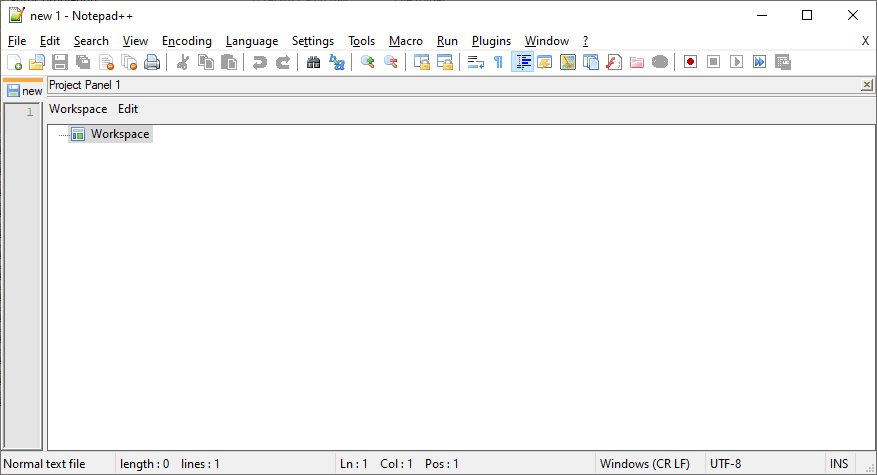Select the 'new' document tab

pos(25,91)
